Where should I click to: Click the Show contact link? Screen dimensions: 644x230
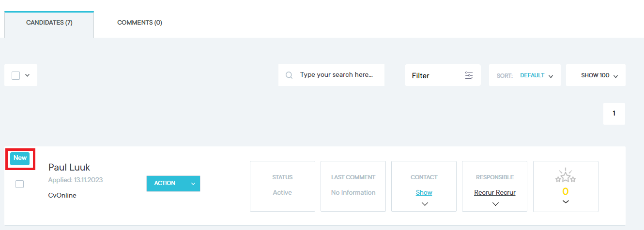[x=424, y=192]
